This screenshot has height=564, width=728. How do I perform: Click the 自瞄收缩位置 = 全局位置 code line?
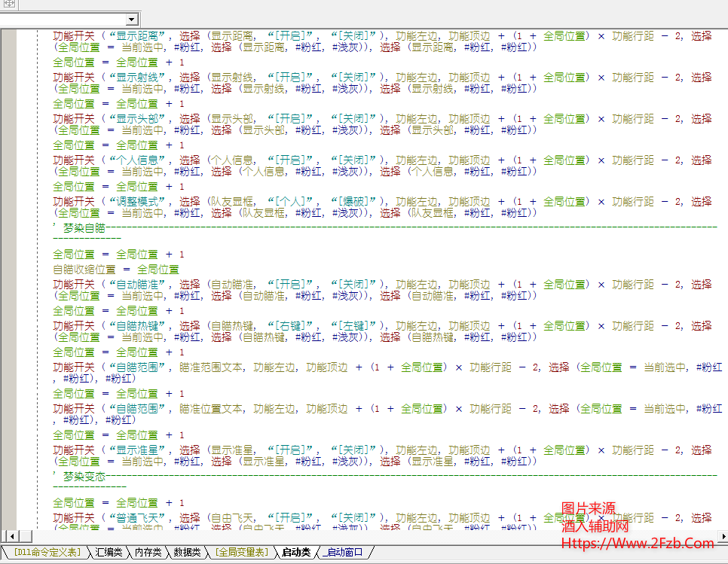click(115, 270)
